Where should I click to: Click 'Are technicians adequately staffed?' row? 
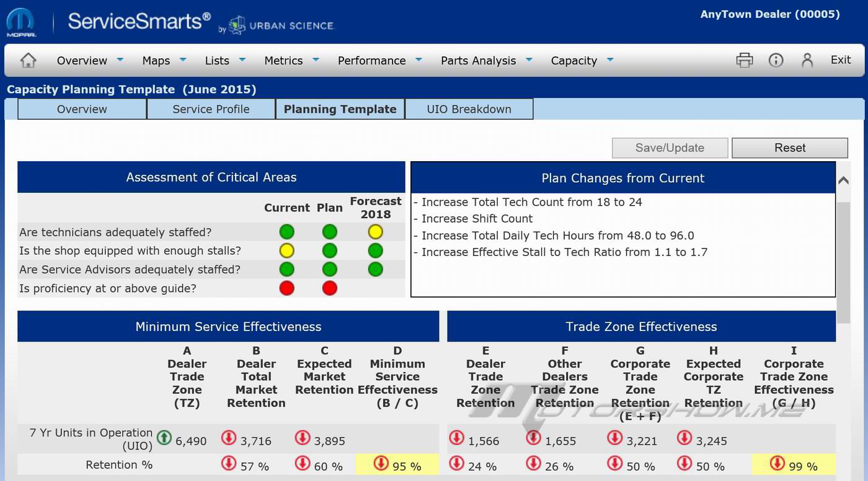point(211,232)
